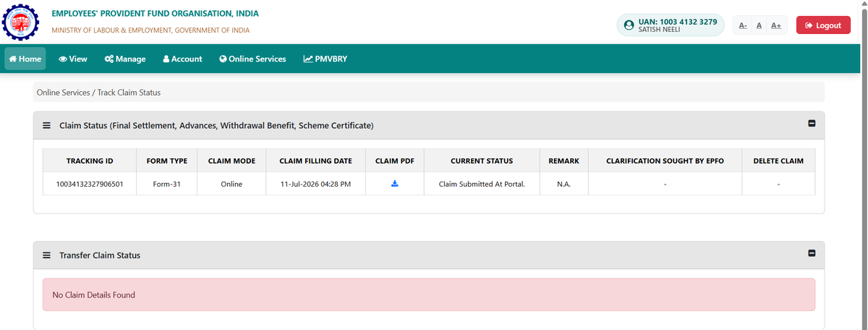Click the N.A. remark cell

tap(564, 184)
